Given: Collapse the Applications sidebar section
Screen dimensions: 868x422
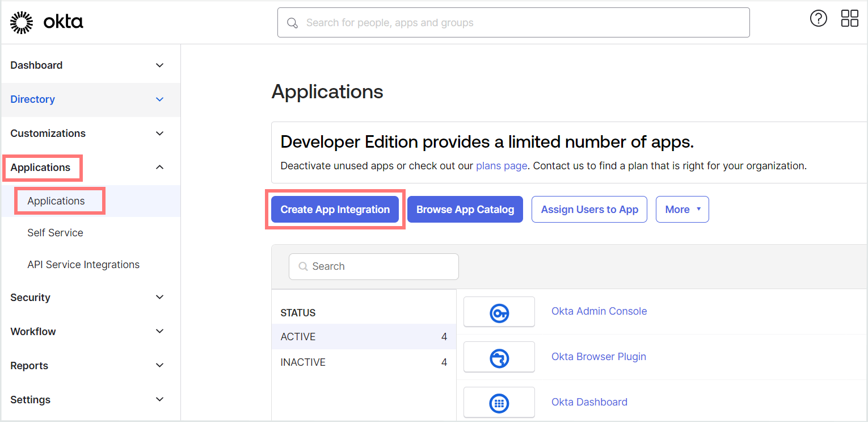Looking at the screenshot, I should point(160,168).
